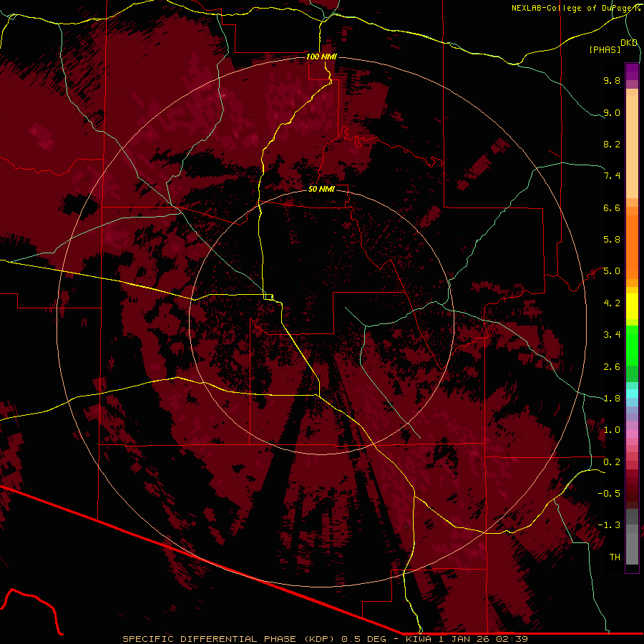Click the DKD product label
The height and width of the screenshot is (644, 644).
tap(629, 43)
